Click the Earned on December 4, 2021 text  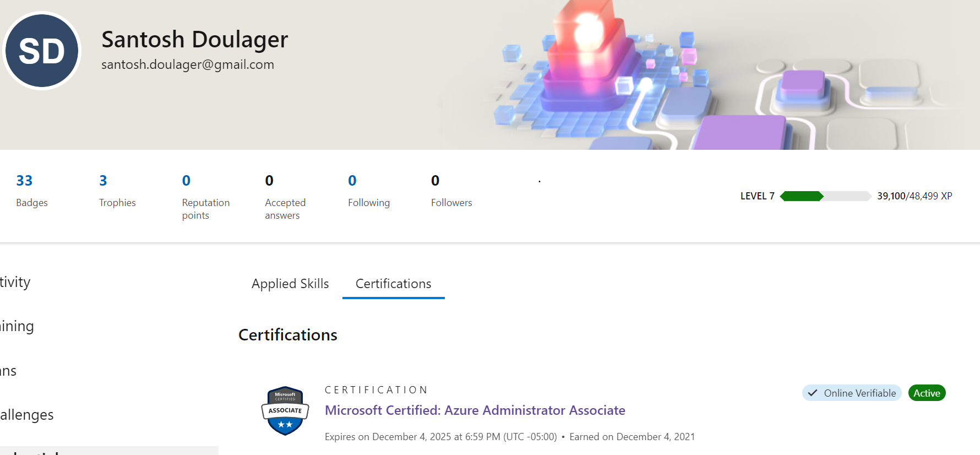(632, 437)
